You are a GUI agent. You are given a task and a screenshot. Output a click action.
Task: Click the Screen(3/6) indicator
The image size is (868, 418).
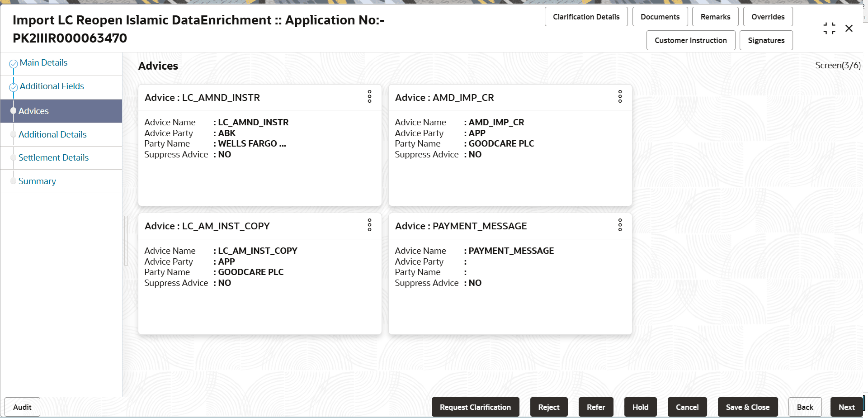pyautogui.click(x=838, y=66)
